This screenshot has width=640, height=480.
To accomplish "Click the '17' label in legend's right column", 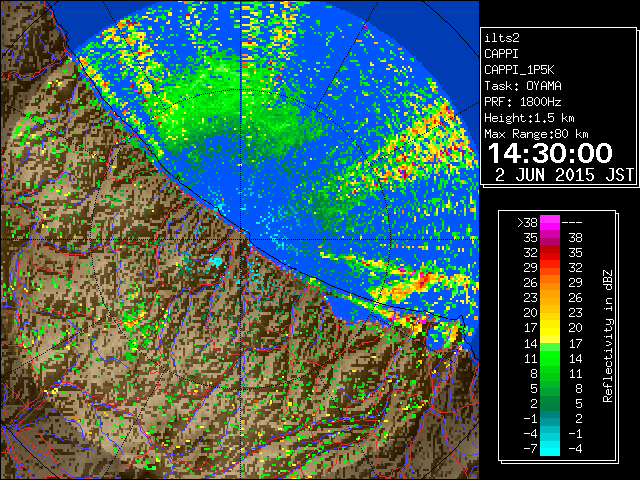I will point(576,343).
